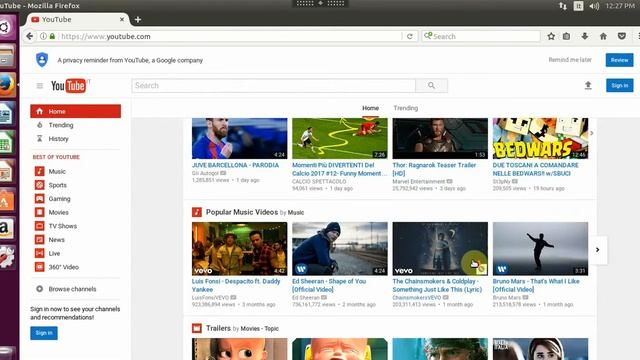This screenshot has width=640, height=360.
Task: Switch to the Home tab
Action: 370,108
